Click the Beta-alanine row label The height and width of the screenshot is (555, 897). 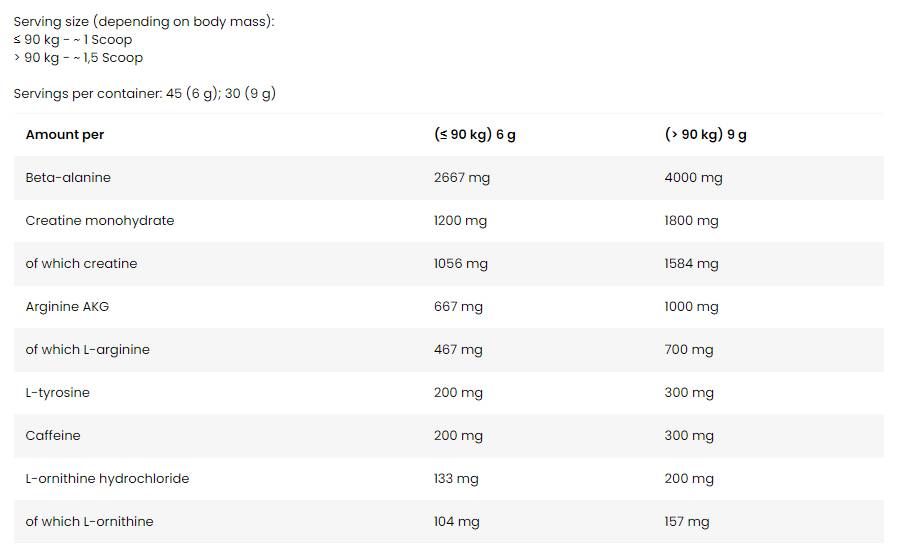68,178
